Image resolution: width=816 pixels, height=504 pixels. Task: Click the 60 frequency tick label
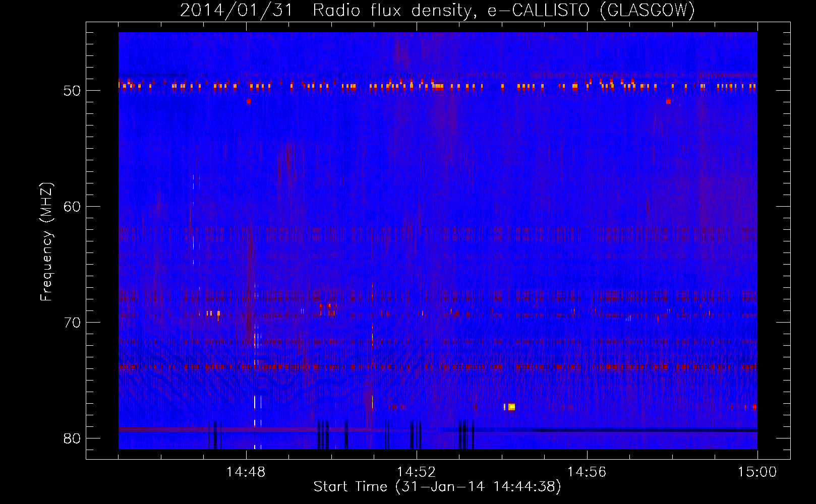[72, 207]
